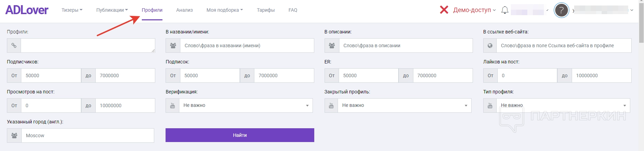This screenshot has width=644, height=151.
Task: Click the red X icon near Демо-доступ
Action: [444, 10]
